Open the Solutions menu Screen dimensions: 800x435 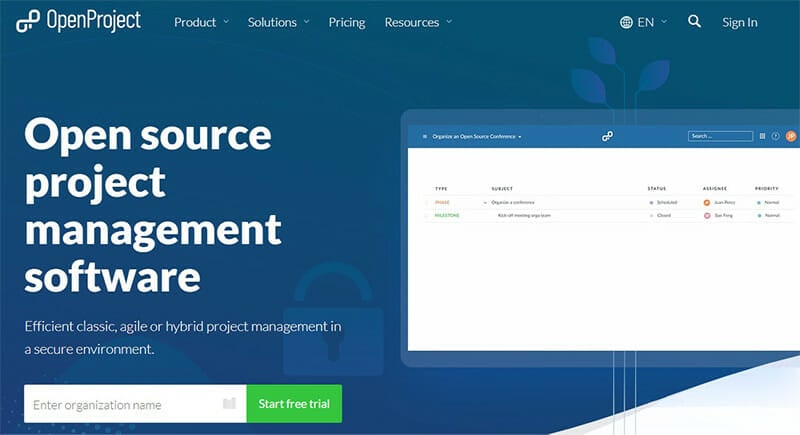click(272, 22)
